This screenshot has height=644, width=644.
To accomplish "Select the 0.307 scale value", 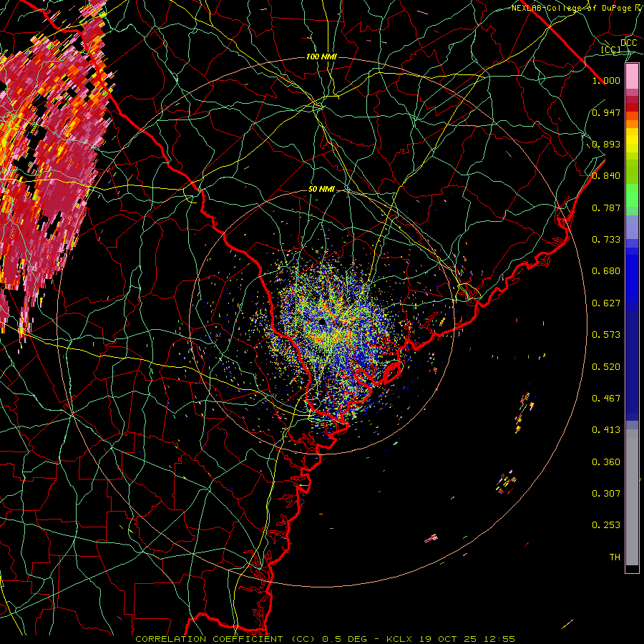I will (606, 494).
